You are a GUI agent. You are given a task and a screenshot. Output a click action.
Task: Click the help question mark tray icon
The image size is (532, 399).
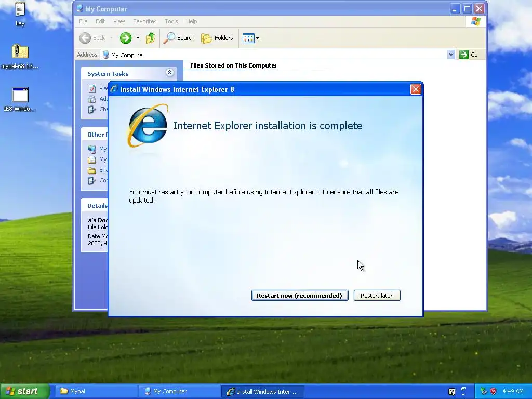451,392
